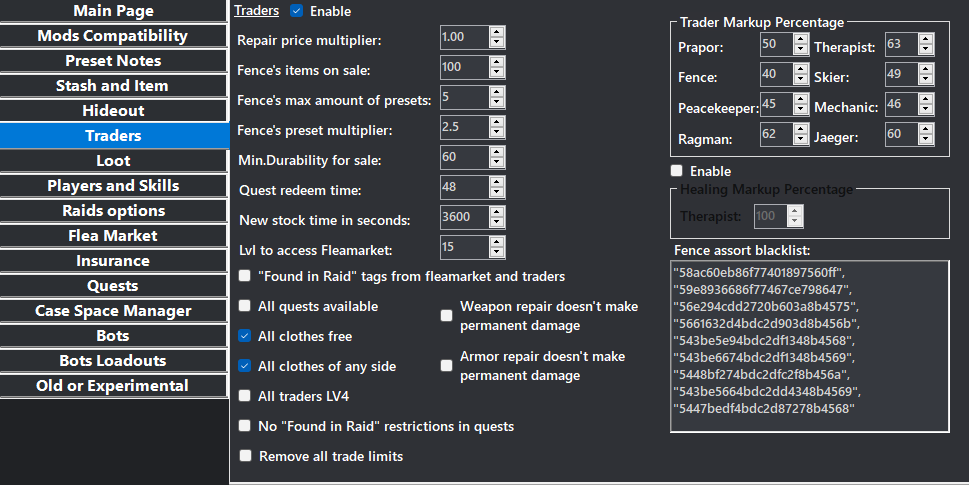Enable All traders LV4 checkbox

[x=245, y=396]
